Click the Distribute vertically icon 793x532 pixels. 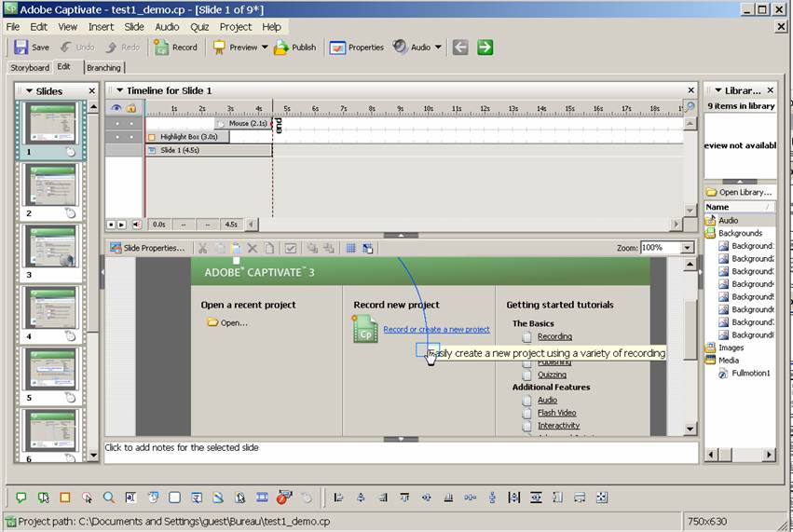point(492,498)
